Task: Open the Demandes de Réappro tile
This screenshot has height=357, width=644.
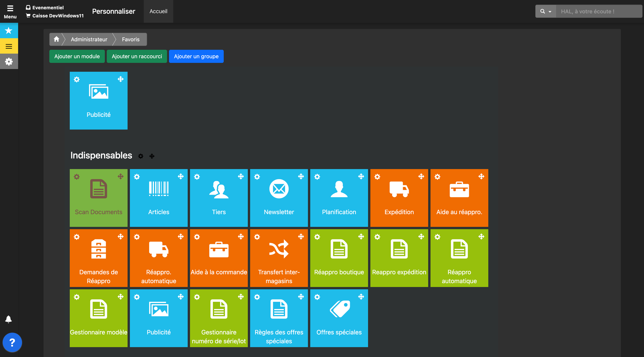Action: click(98, 258)
